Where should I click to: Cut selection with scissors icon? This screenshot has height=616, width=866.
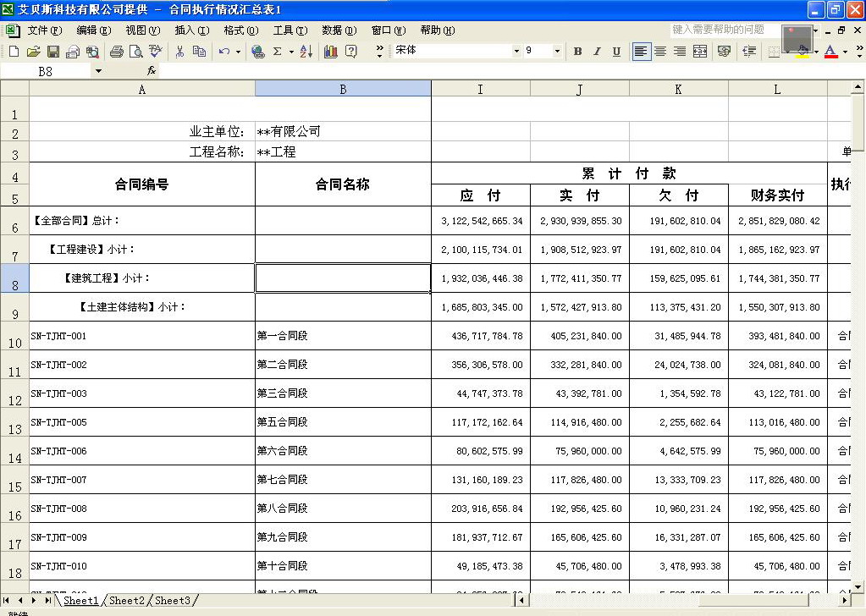coord(179,52)
